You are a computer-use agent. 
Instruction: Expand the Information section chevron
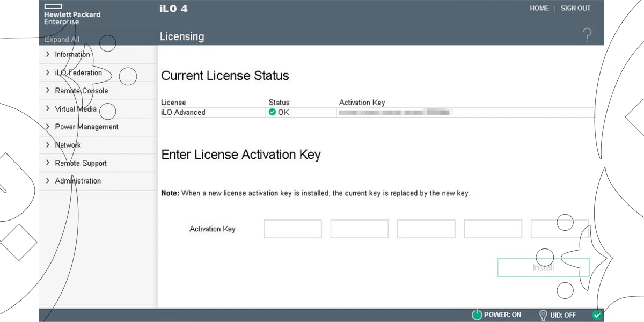[48, 54]
